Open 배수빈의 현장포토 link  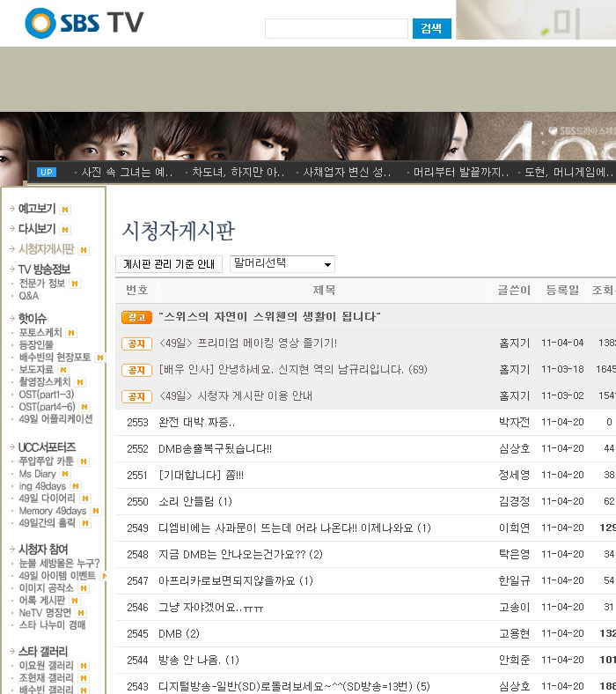click(x=55, y=358)
